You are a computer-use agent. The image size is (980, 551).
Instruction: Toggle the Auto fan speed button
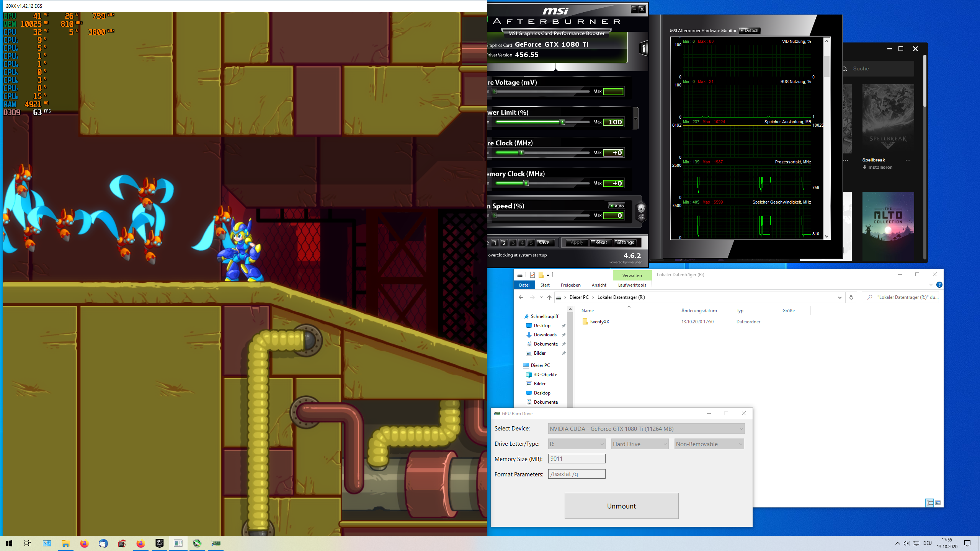(617, 206)
